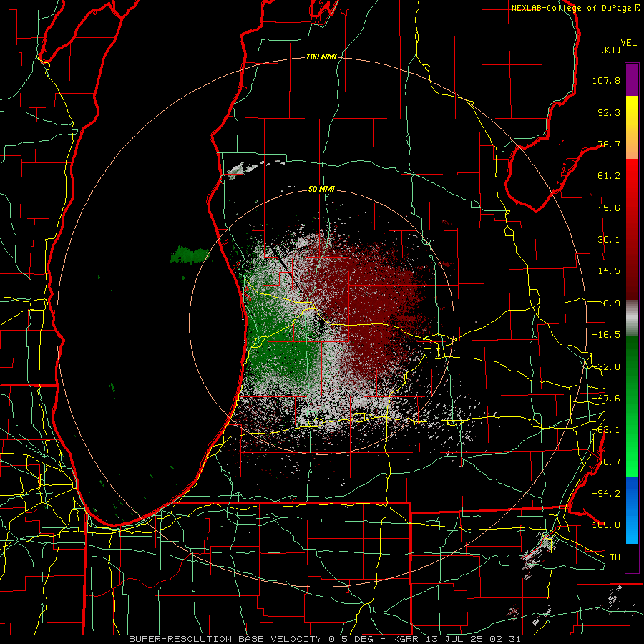This screenshot has height=644, width=644.
Task: Click the 100 NMI range ring label
Action: point(321,57)
